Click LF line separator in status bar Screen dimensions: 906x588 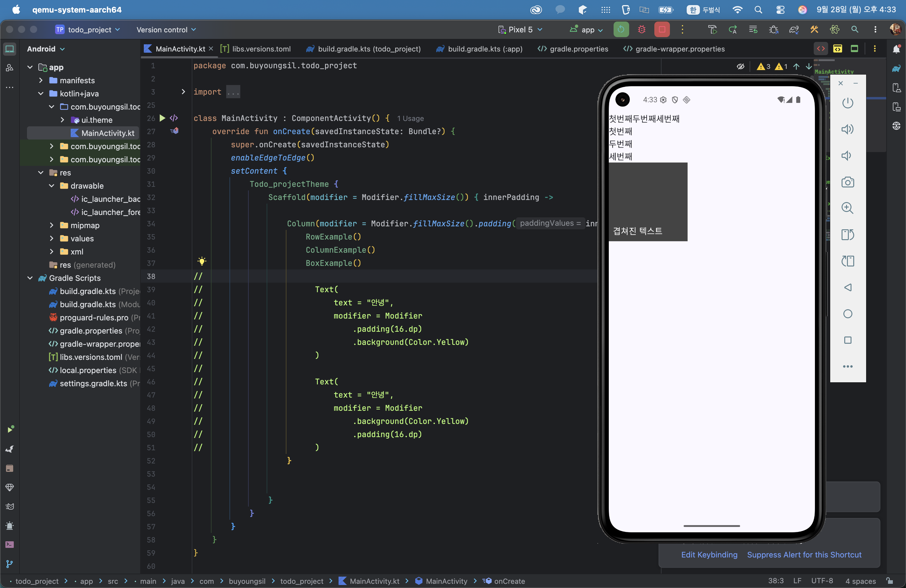coord(797,581)
